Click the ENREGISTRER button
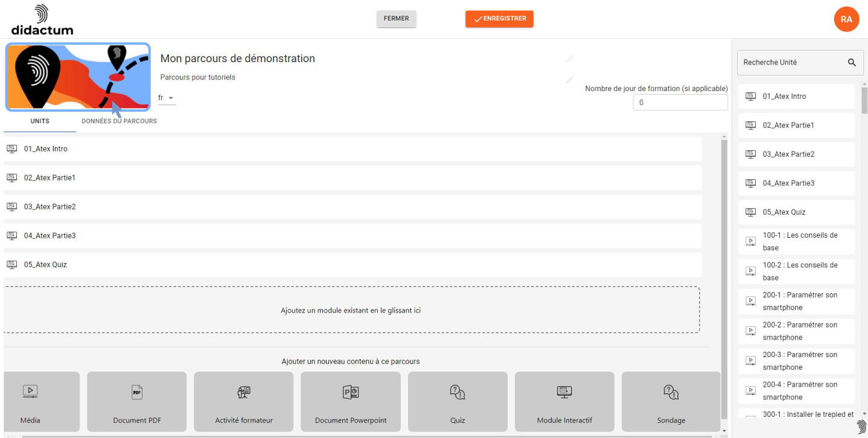868x438 pixels. click(x=499, y=19)
